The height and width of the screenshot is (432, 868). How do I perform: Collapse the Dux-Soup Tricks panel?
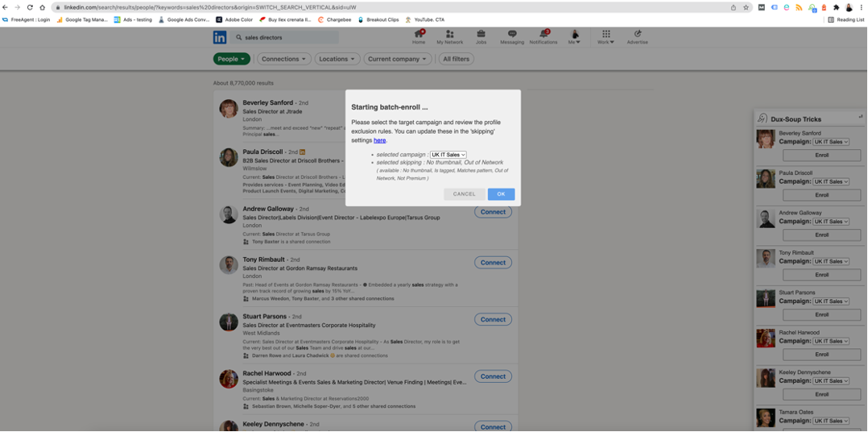click(x=860, y=116)
